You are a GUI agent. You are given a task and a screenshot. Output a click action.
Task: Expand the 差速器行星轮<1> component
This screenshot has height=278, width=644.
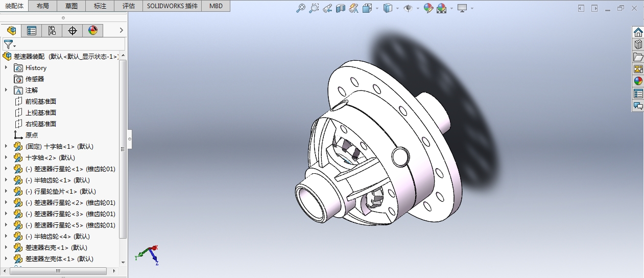(x=6, y=169)
